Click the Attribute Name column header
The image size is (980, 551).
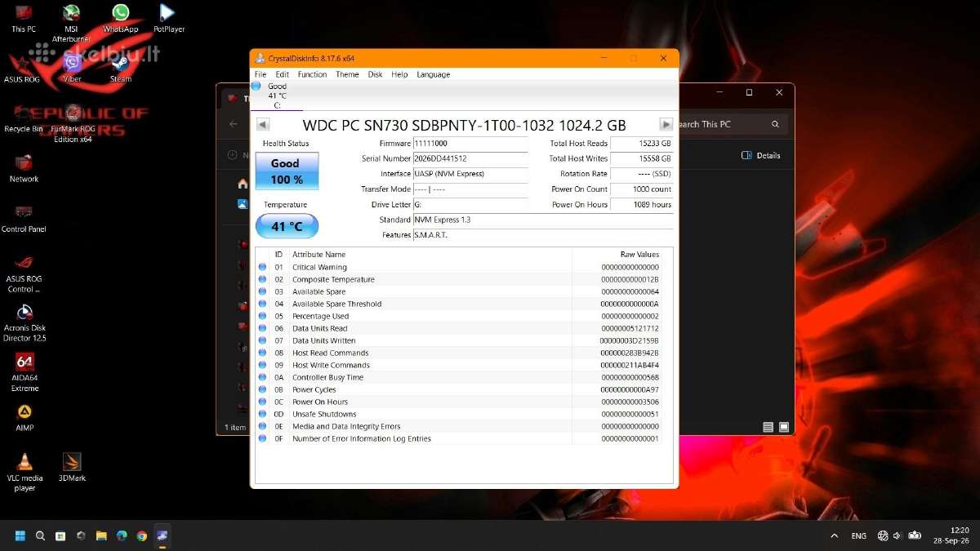pyautogui.click(x=430, y=255)
